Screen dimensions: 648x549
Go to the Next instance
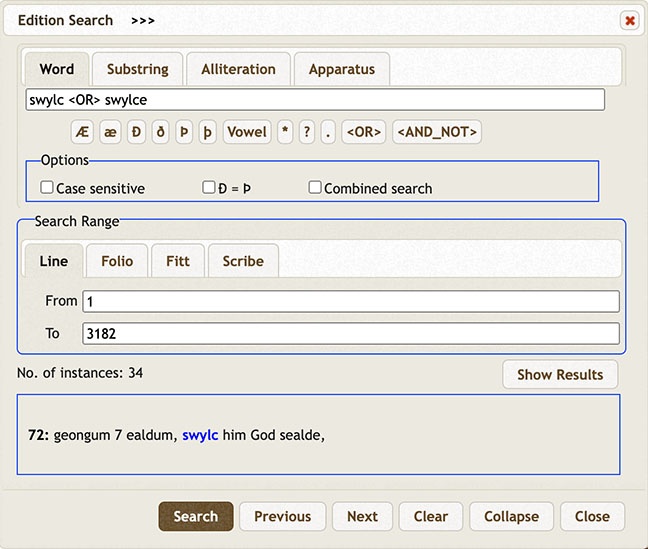pos(362,516)
